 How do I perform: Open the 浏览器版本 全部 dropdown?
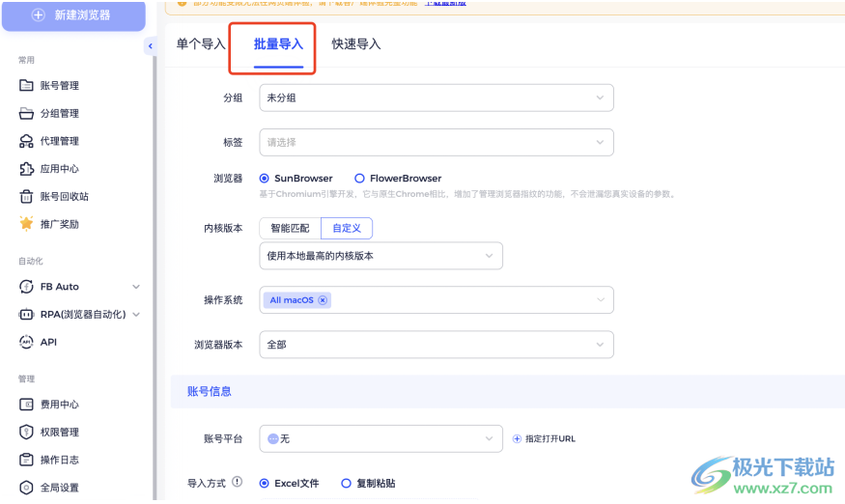click(x=436, y=345)
